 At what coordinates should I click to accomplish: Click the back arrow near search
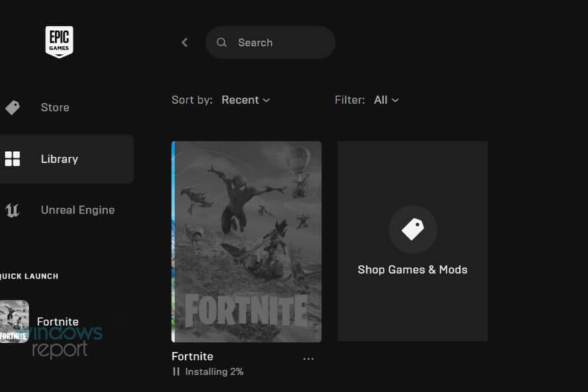click(184, 42)
